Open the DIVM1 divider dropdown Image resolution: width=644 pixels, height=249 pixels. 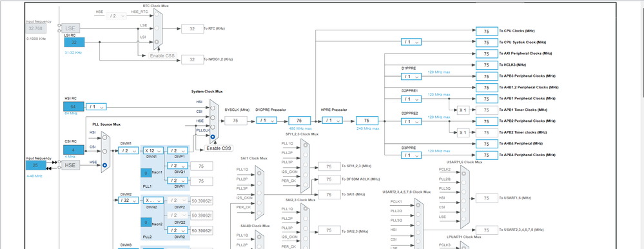point(128,151)
